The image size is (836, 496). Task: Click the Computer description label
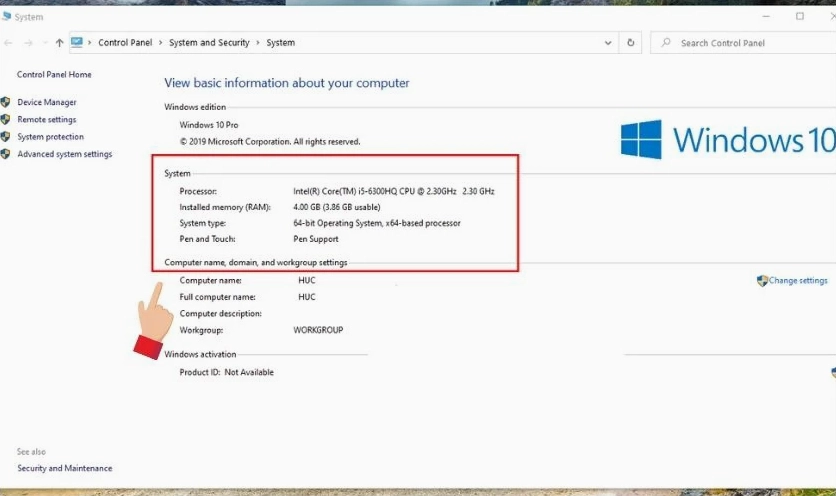[x=221, y=314]
